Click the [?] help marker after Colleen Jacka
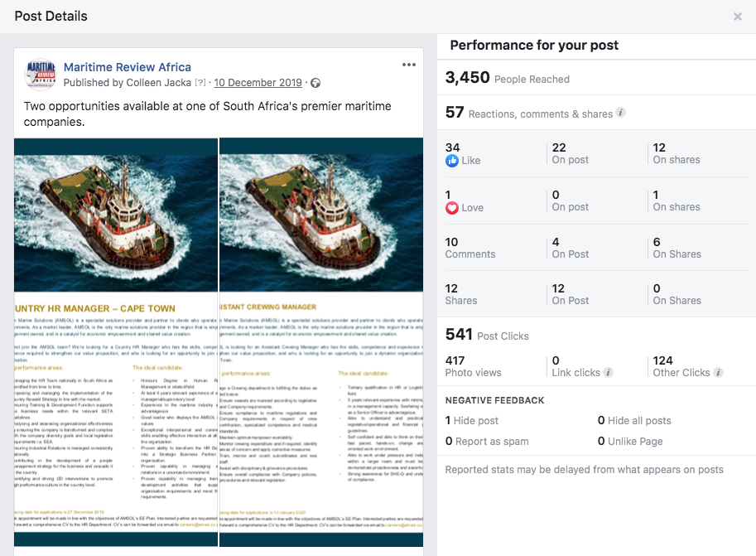 200,83
